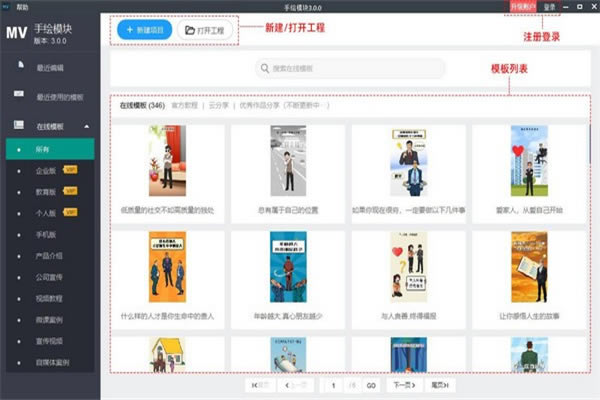Viewport: 600px width, 400px height.
Task: Open 最近编辑 recent edits in sidebar
Action: 50,68
